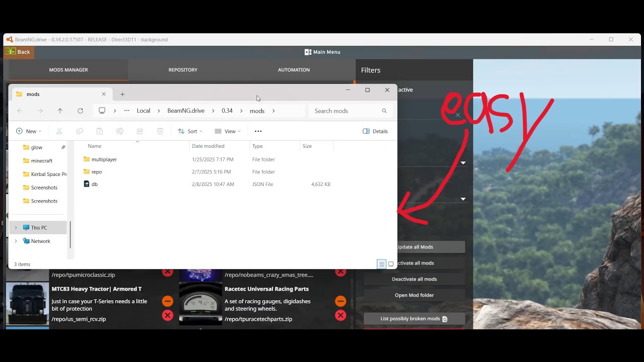Click List possibly broken mods button
Viewport: 644px width, 362px height.
pos(414,319)
